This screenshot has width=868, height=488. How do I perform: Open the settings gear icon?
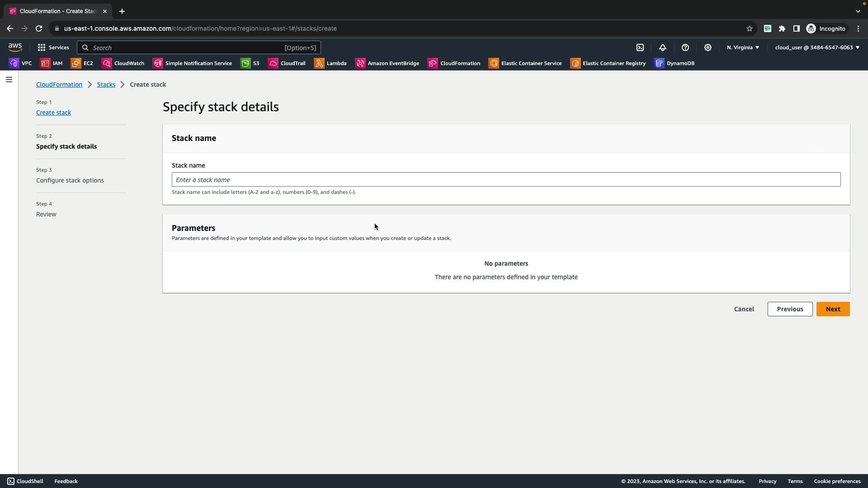coord(708,47)
